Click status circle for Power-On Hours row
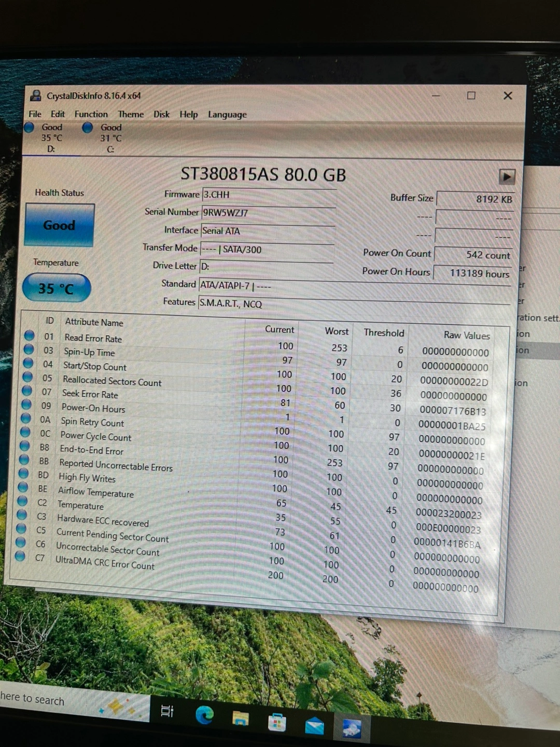This screenshot has width=560, height=747. pos(27,405)
